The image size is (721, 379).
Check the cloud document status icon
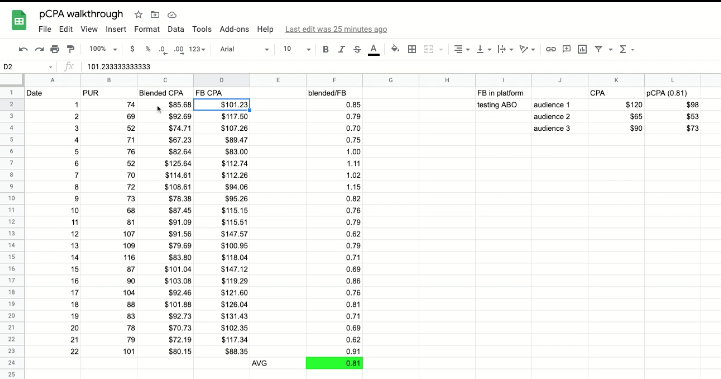[172, 15]
